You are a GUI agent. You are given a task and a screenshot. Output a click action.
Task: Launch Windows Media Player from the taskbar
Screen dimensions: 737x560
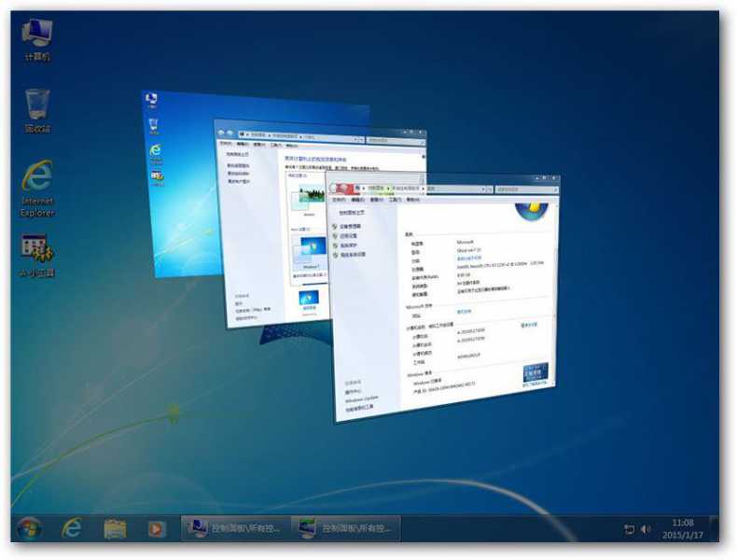(x=156, y=529)
